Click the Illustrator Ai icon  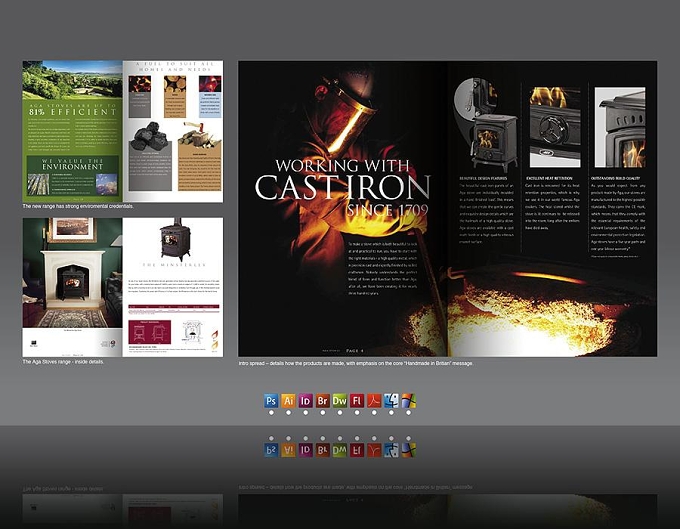pyautogui.click(x=288, y=401)
